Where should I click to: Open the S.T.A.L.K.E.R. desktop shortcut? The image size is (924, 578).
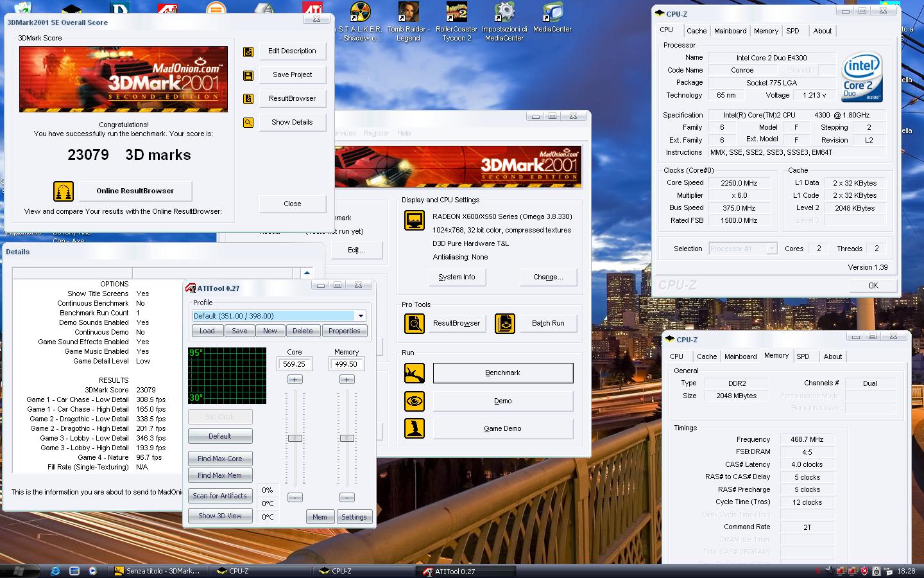pos(361,22)
